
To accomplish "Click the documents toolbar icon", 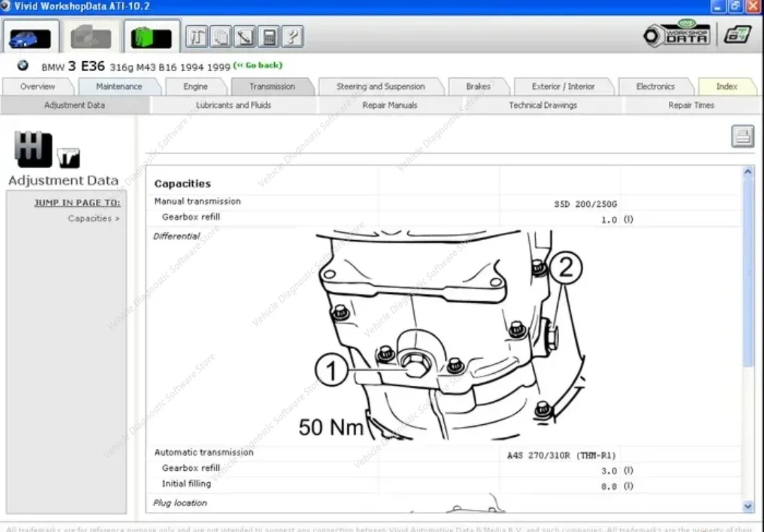I will pyautogui.click(x=220, y=37).
